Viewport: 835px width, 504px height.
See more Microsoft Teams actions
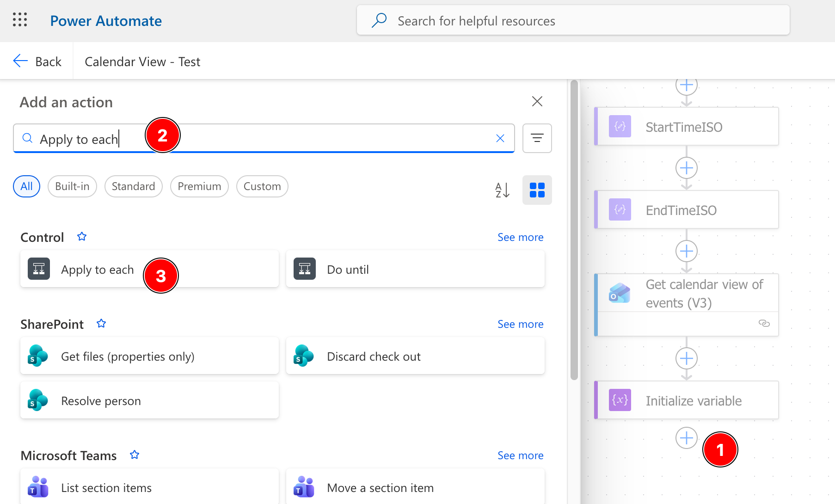[520, 455]
